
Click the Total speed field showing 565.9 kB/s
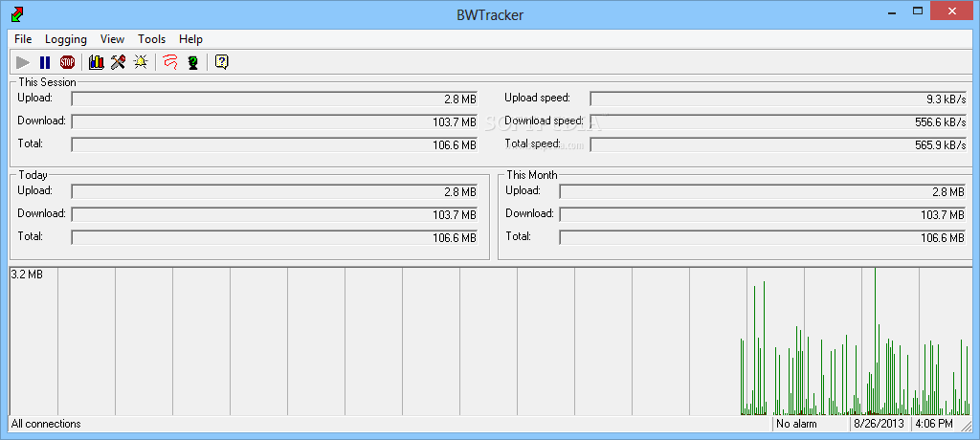coord(778,145)
